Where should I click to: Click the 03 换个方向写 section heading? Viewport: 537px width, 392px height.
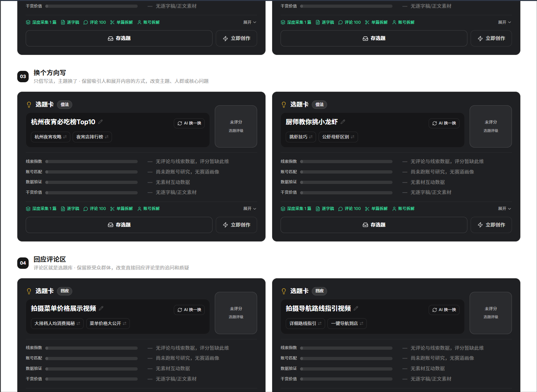pyautogui.click(x=50, y=73)
